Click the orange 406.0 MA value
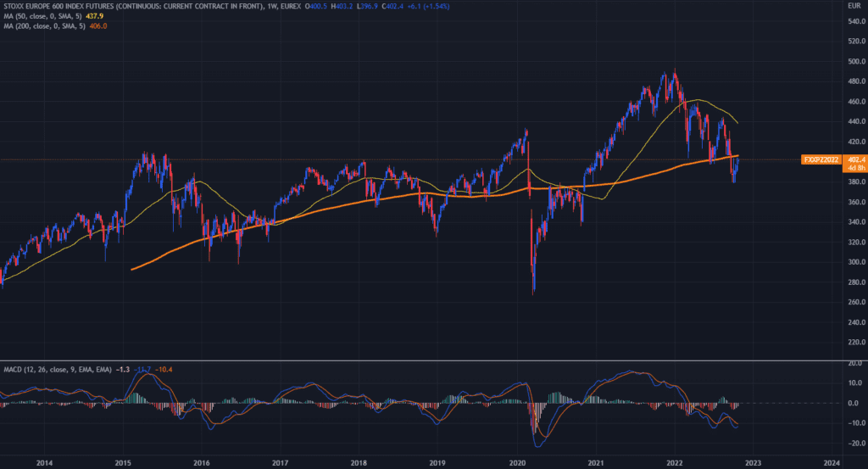 [92, 26]
